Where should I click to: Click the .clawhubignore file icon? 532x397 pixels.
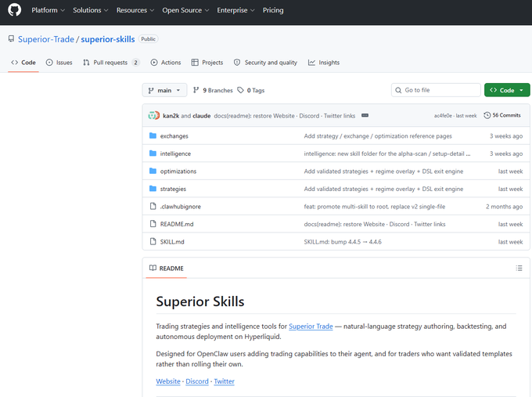[153, 207]
